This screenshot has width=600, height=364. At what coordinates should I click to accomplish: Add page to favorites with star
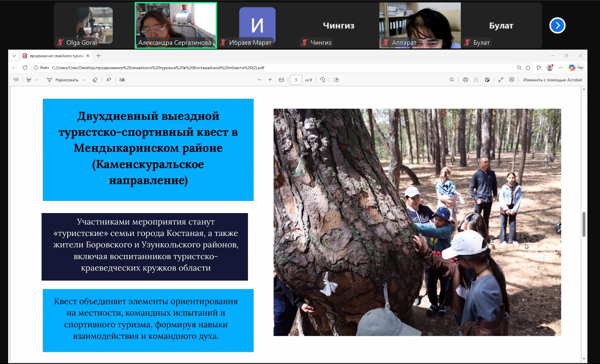528,68
